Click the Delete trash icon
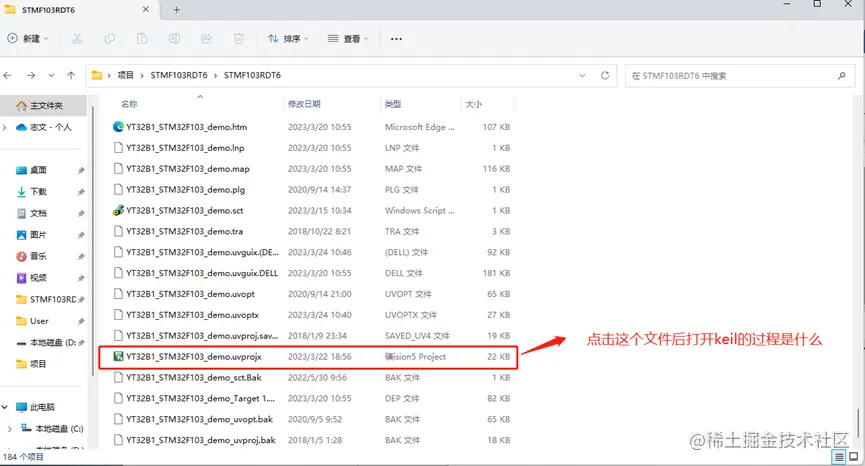 pos(239,39)
